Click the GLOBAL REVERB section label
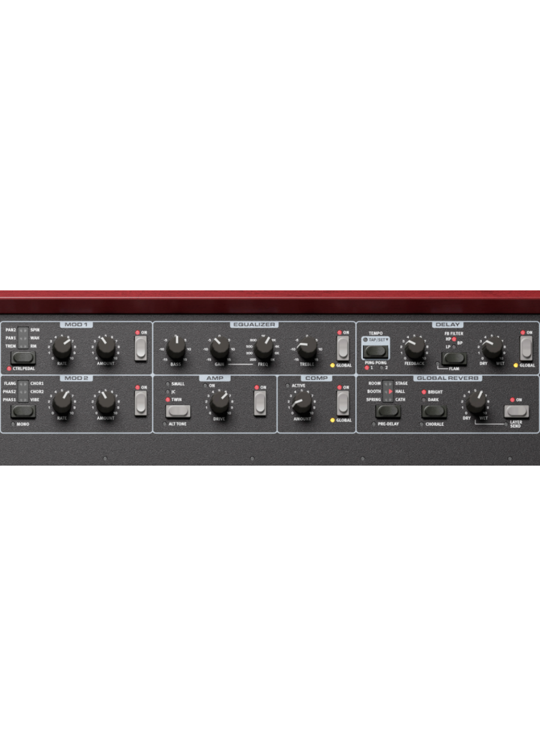Viewport: 540px width, 756px height. (x=448, y=378)
